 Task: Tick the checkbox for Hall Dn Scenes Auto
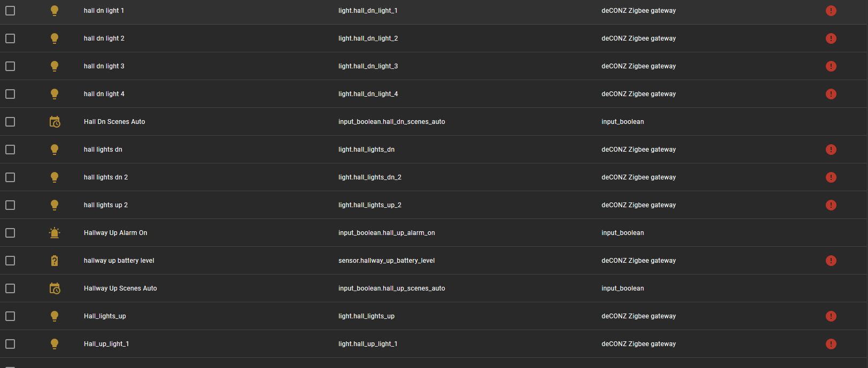[x=10, y=122]
